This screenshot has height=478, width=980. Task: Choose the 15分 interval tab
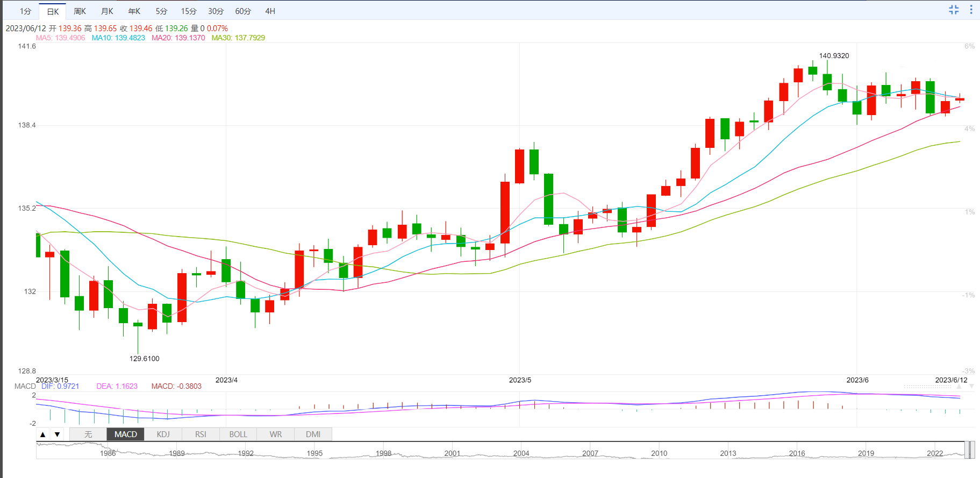(x=189, y=11)
